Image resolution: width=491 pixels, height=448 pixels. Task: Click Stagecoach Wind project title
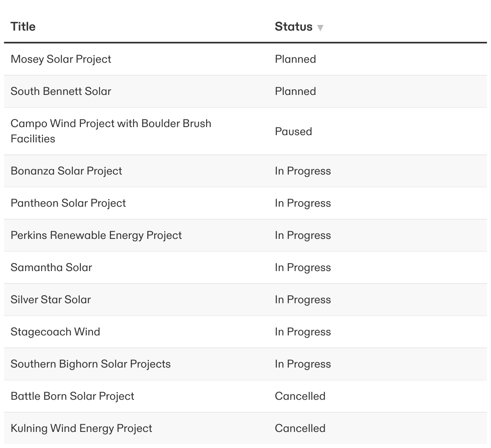click(55, 332)
